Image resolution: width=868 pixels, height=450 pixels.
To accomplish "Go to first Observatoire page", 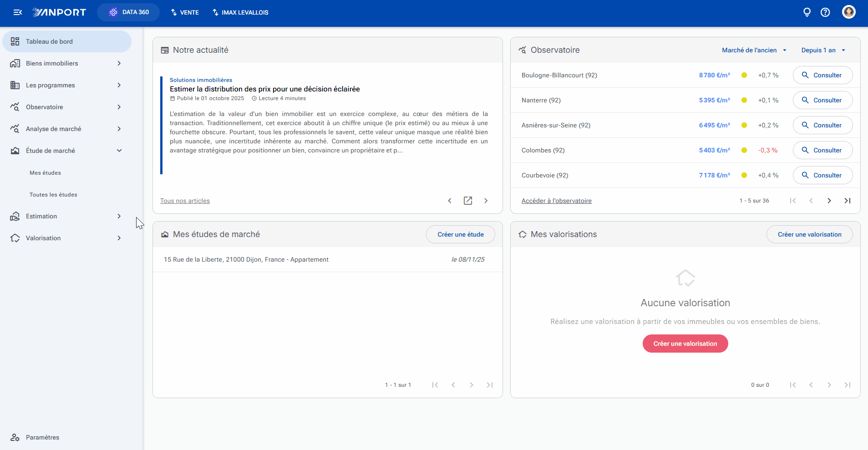I will (x=793, y=201).
